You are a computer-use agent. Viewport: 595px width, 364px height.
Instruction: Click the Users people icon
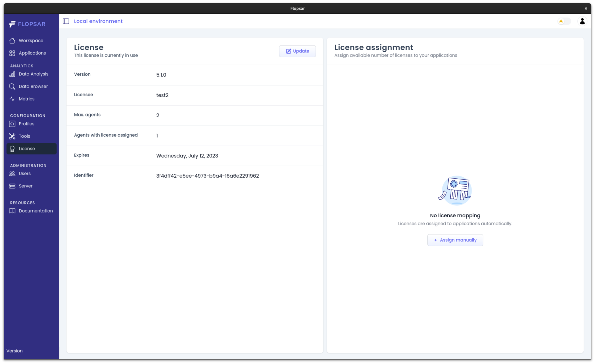pyautogui.click(x=12, y=174)
